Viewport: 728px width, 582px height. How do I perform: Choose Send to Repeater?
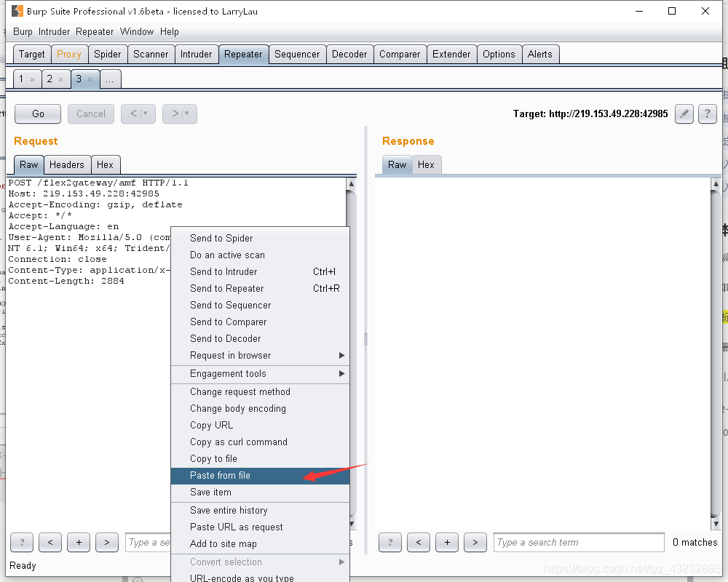pyautogui.click(x=260, y=288)
